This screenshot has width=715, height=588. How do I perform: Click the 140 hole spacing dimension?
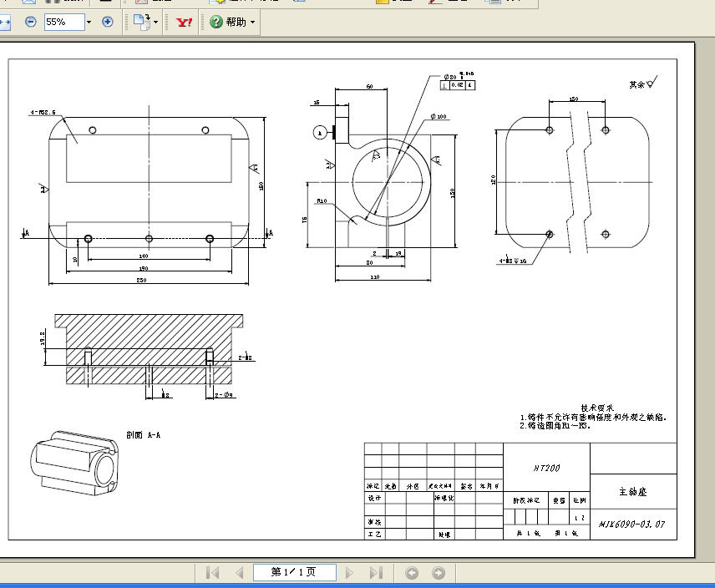click(143, 256)
